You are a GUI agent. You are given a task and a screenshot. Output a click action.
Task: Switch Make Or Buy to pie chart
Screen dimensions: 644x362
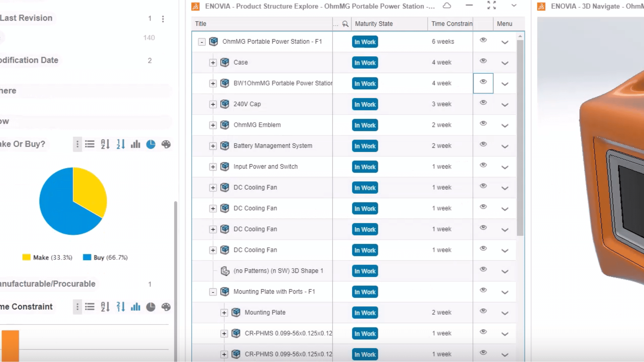coord(151,144)
